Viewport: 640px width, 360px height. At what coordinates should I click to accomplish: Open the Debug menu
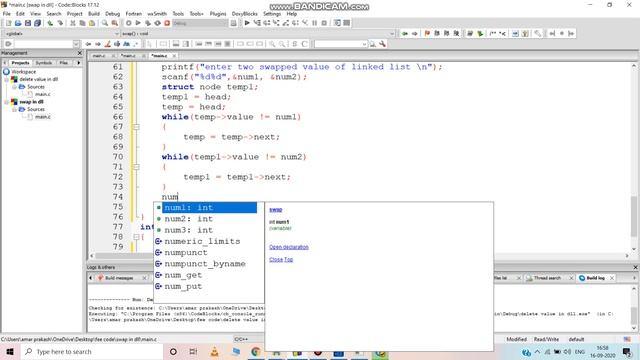pyautogui.click(x=112, y=13)
